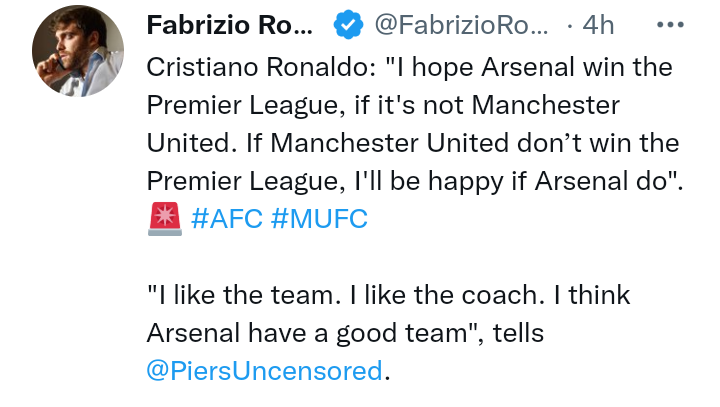Viewport: 720px width, 407px height.
Task: Click the sentence 'I like the coach.'
Action: (447, 295)
